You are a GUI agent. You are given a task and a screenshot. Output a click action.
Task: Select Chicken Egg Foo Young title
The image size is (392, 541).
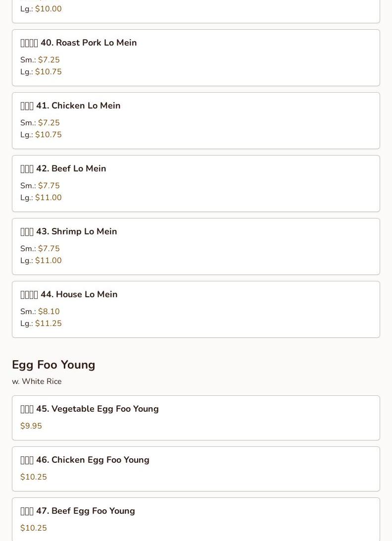[x=85, y=460]
